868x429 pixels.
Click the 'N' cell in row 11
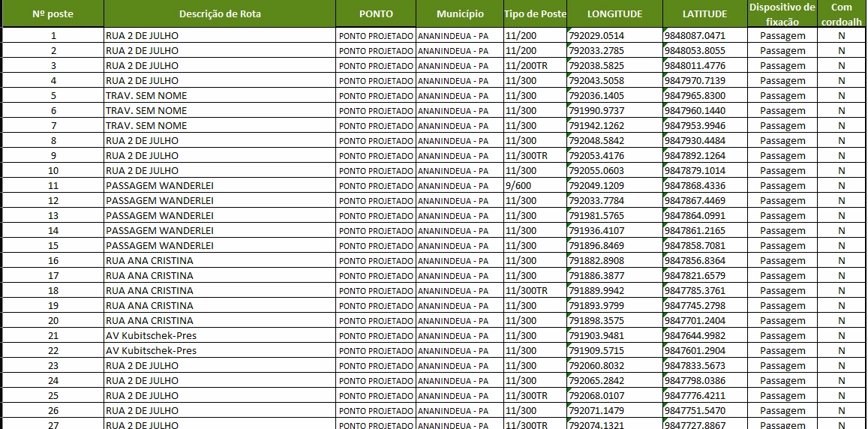click(x=842, y=185)
